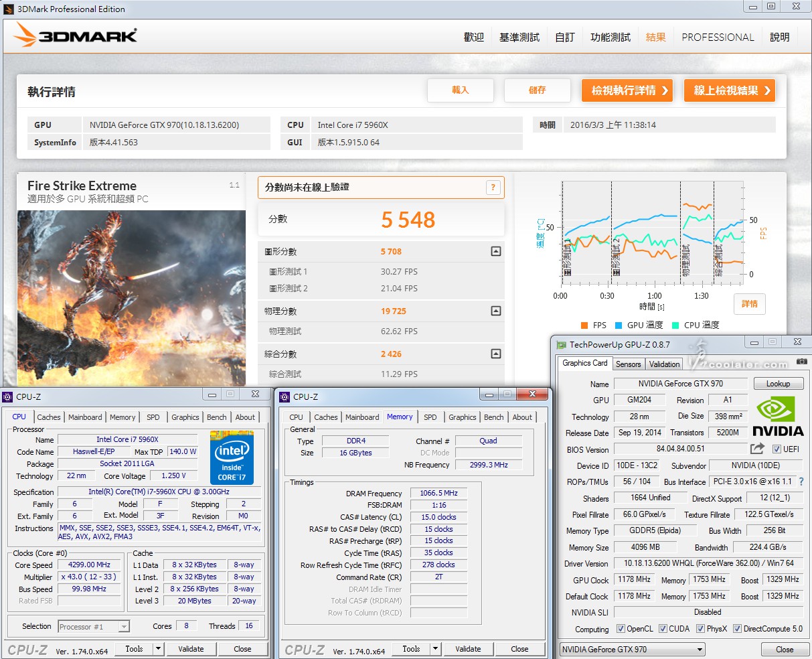
Task: Toggle the PhysX checkbox
Action: (x=700, y=629)
